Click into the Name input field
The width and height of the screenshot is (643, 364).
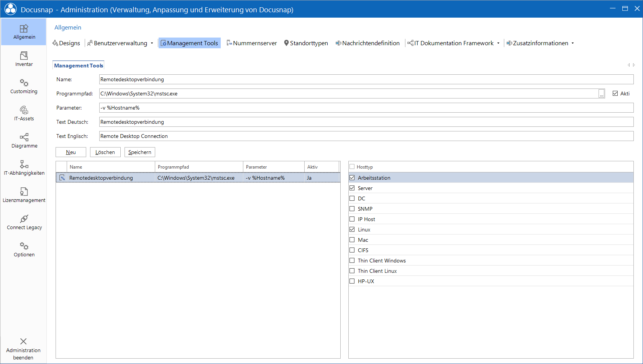pyautogui.click(x=366, y=79)
